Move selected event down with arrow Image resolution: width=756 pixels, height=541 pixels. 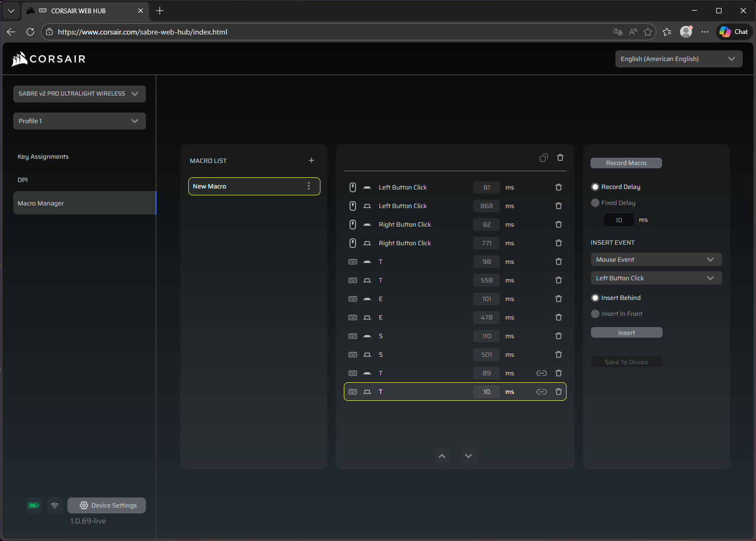point(468,456)
